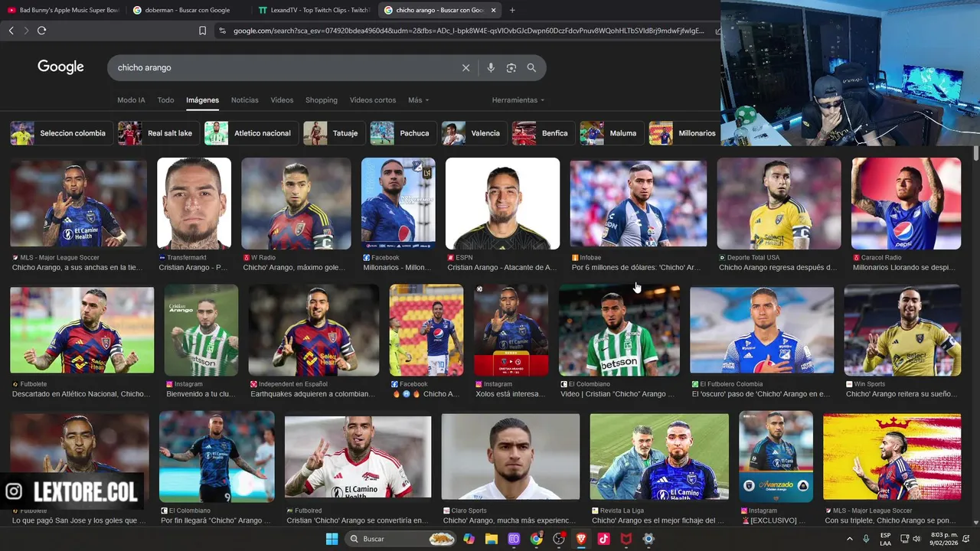Switch to the Shopping tab

pyautogui.click(x=322, y=100)
